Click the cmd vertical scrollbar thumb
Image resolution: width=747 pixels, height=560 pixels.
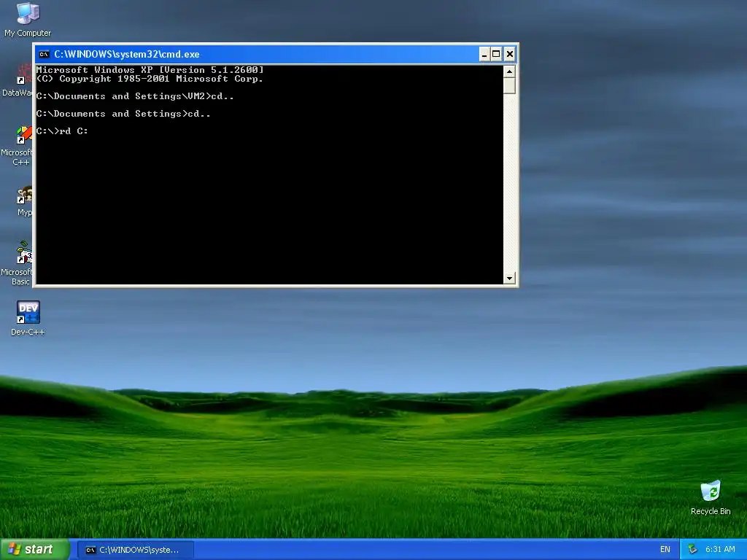[x=509, y=86]
